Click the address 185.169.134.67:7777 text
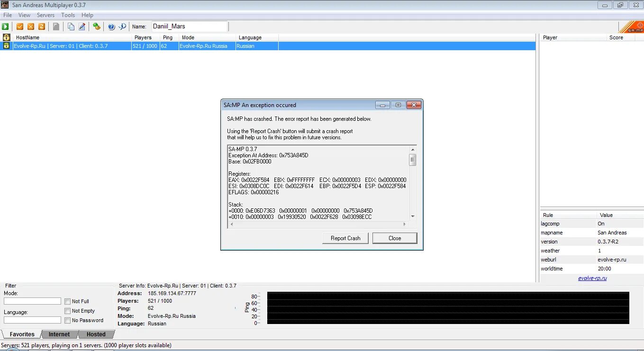The height and width of the screenshot is (351, 644). point(172,293)
